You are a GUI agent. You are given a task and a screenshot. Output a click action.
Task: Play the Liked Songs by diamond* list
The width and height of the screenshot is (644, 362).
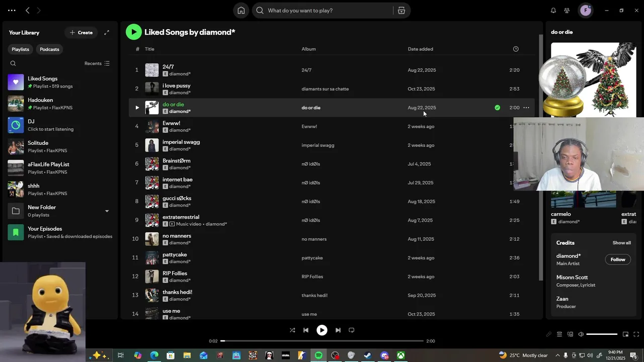coord(134,32)
